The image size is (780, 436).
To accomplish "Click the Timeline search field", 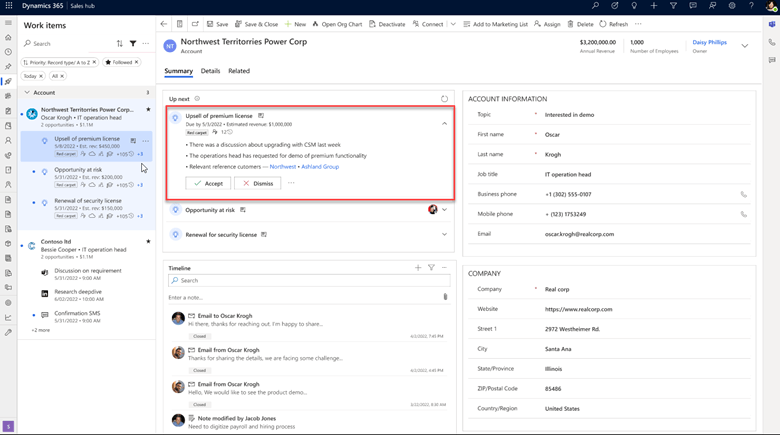I will pos(308,281).
